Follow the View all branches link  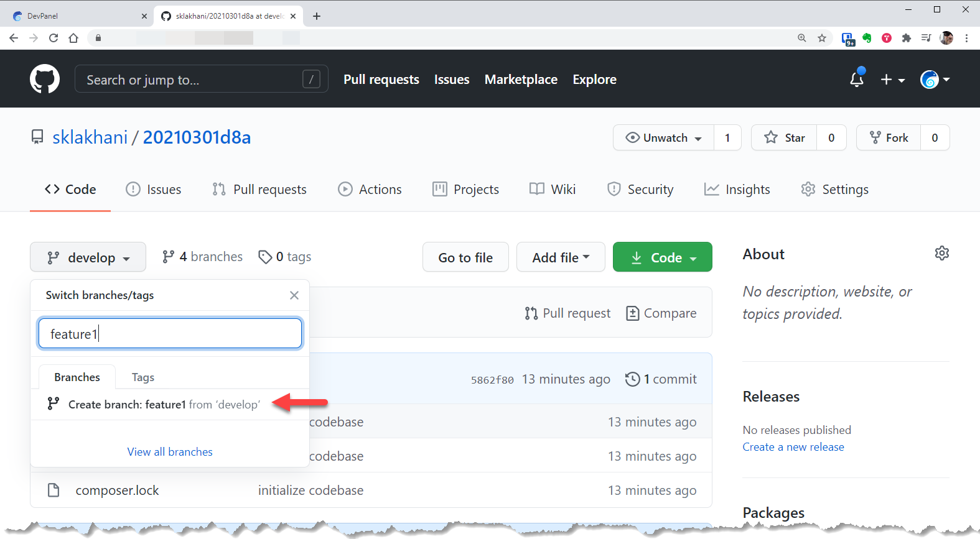coord(170,452)
